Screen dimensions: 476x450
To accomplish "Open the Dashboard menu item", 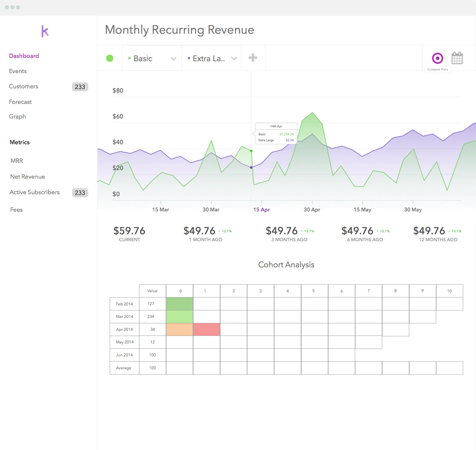I will [24, 56].
